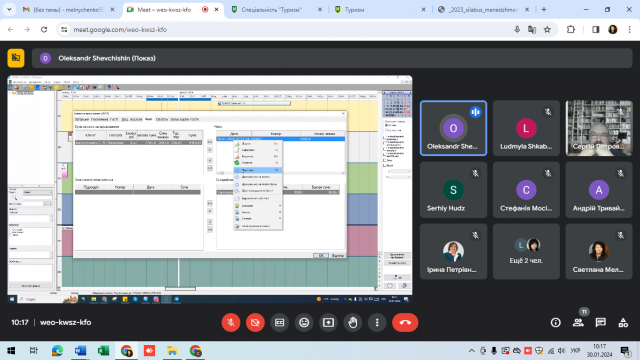
Task: Open Excel from the Windows taskbar
Action: tap(103, 351)
